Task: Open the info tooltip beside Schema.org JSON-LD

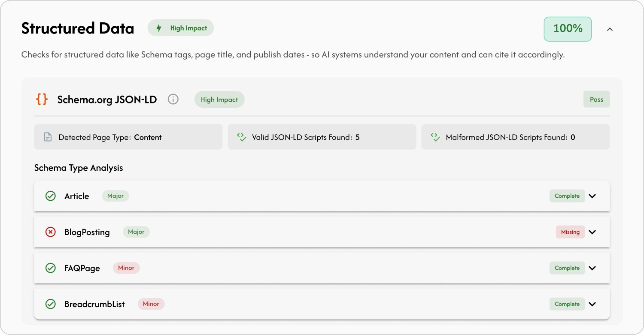Action: coord(173,99)
